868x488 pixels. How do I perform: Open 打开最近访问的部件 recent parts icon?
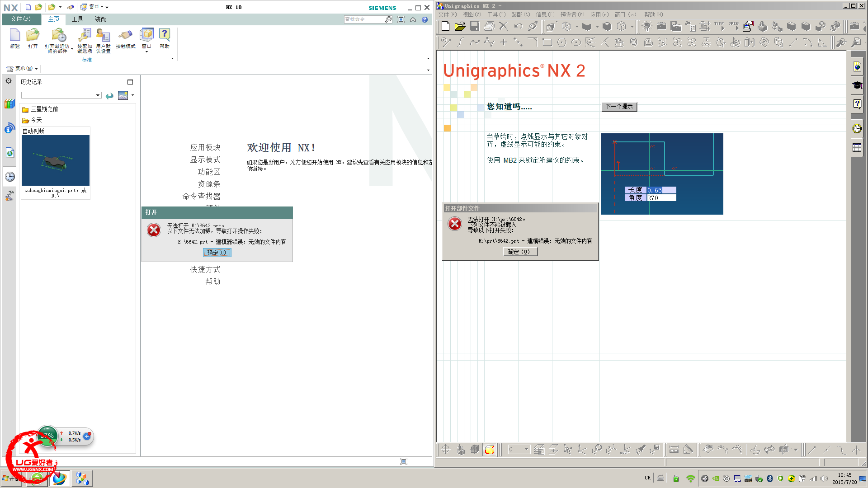(x=58, y=35)
